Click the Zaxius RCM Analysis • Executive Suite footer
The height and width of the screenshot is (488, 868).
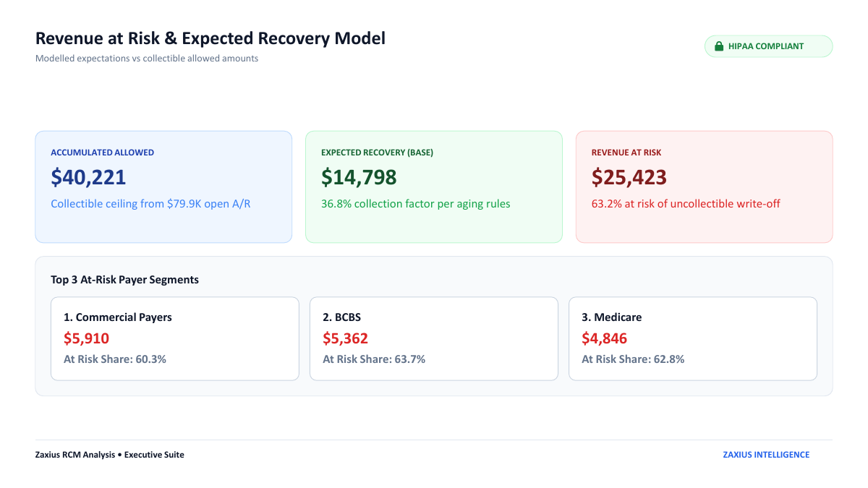coord(110,455)
